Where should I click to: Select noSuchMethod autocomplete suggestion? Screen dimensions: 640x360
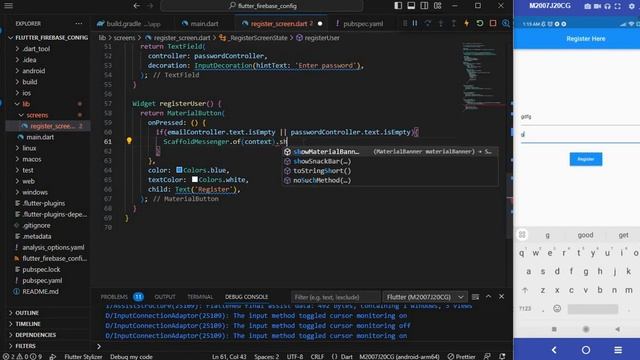click(390, 180)
